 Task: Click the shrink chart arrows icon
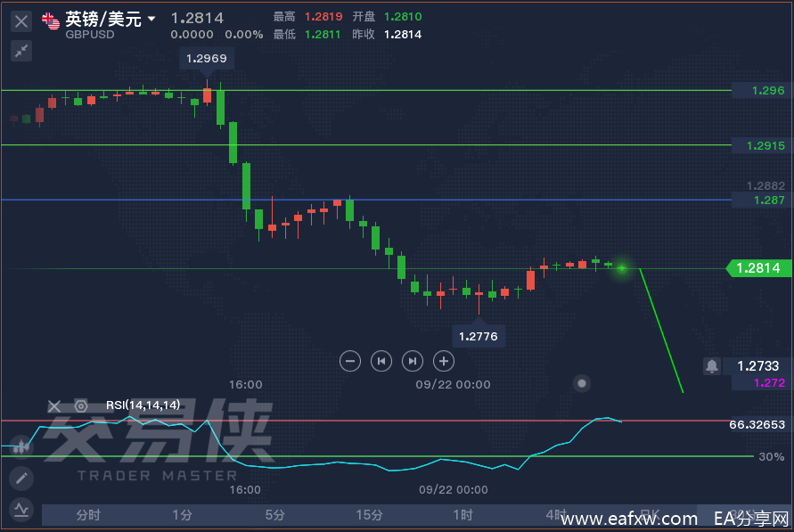click(21, 51)
